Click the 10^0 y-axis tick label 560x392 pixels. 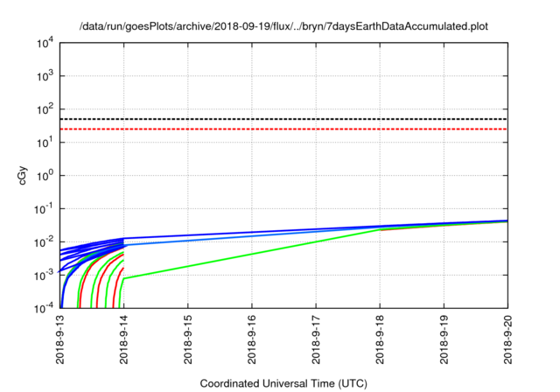coord(45,176)
